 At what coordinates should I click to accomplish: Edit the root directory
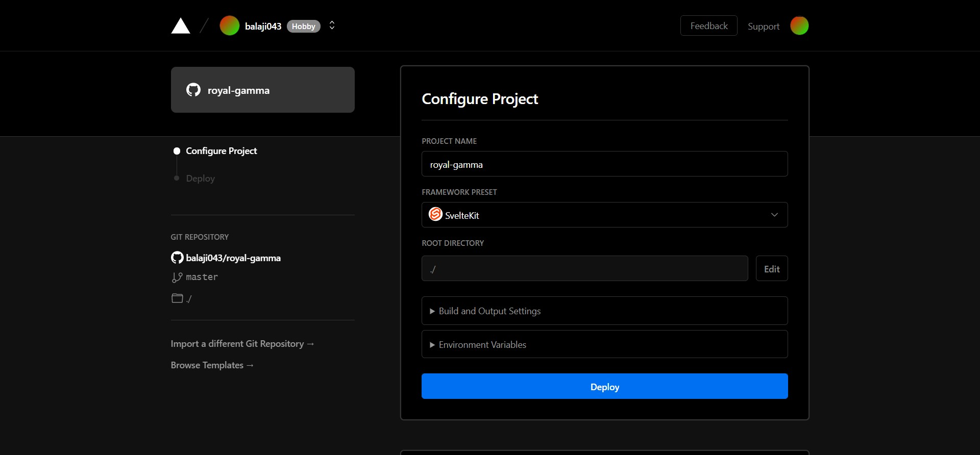[772, 268]
